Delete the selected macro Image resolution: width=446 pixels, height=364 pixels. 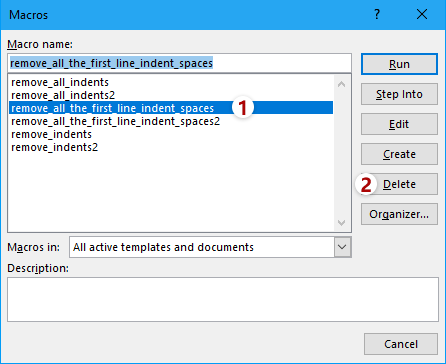click(399, 184)
